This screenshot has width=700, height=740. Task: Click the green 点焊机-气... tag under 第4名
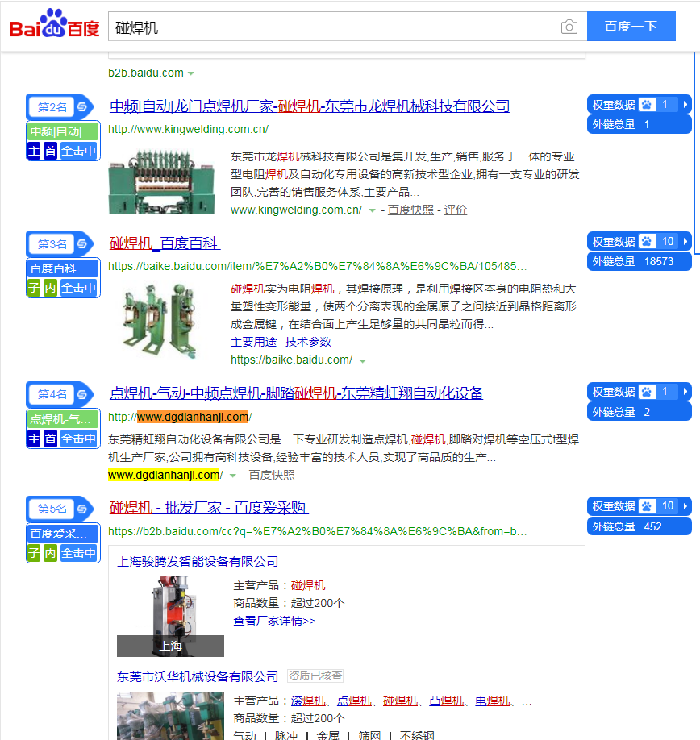63,418
